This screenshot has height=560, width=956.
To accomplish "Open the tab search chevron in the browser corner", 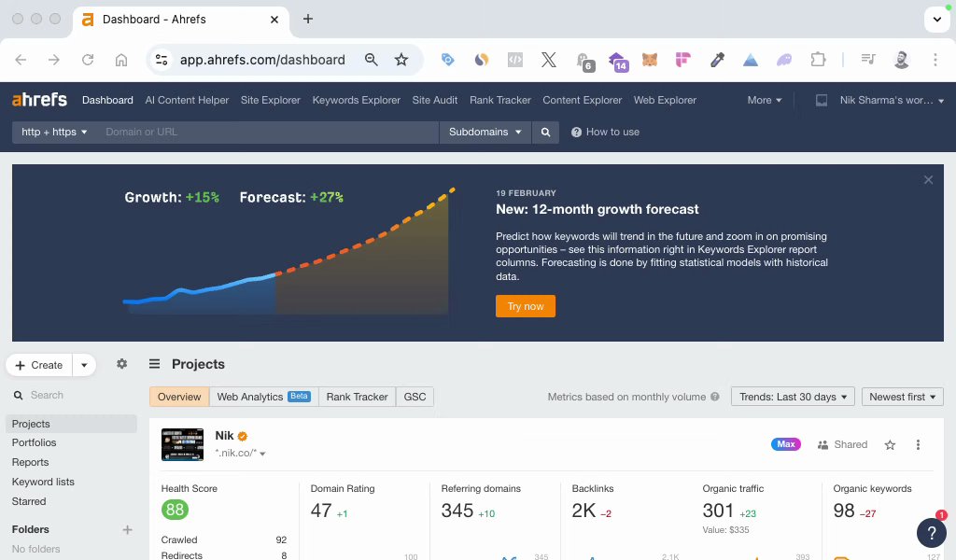I will click(937, 19).
